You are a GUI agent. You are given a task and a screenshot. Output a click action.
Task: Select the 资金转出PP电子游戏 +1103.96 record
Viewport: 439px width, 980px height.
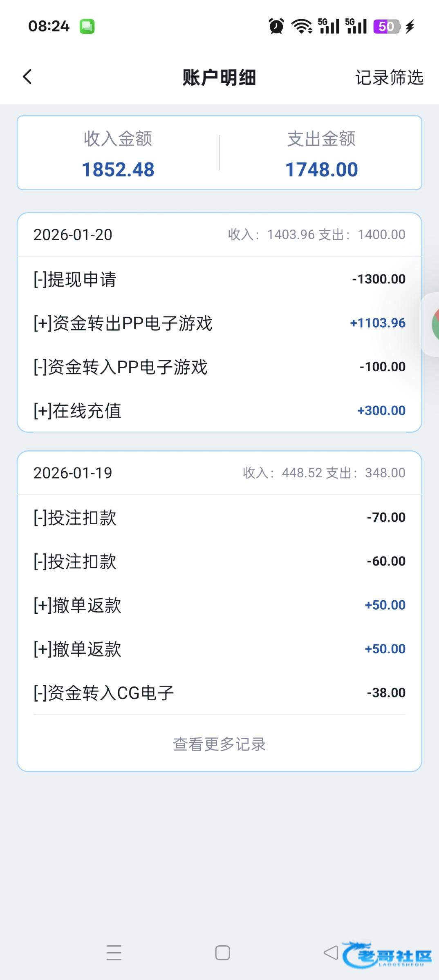pyautogui.click(x=219, y=323)
